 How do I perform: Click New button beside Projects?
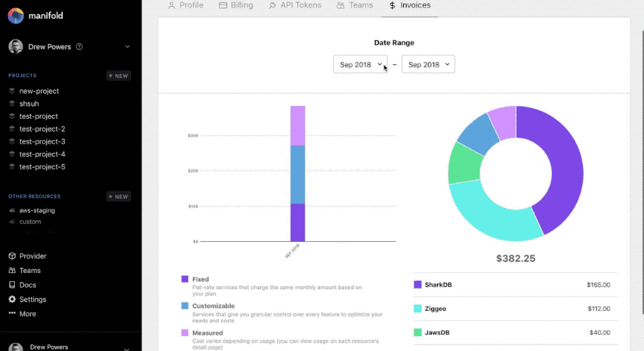pyautogui.click(x=119, y=76)
